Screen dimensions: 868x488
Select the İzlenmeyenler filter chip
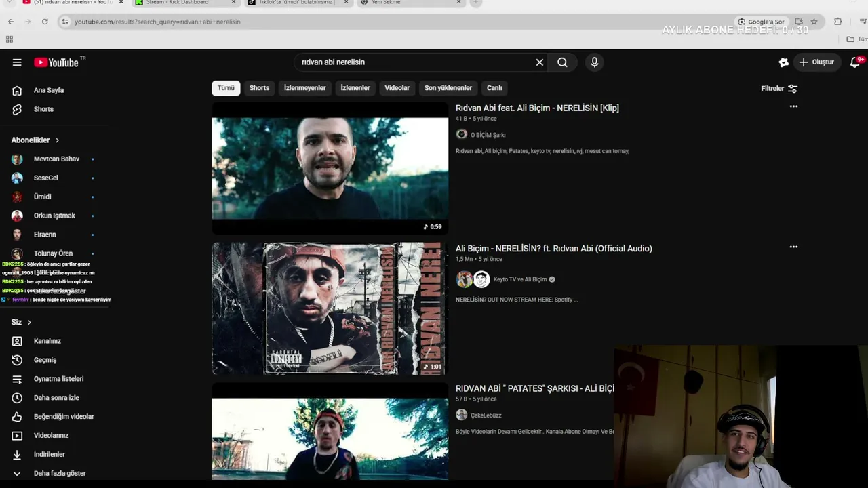(304, 88)
